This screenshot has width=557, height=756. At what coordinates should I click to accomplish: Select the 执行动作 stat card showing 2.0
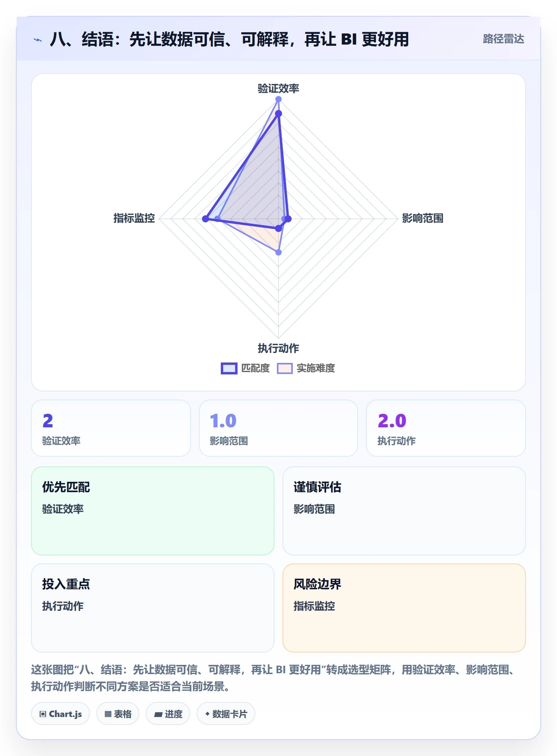(x=446, y=428)
